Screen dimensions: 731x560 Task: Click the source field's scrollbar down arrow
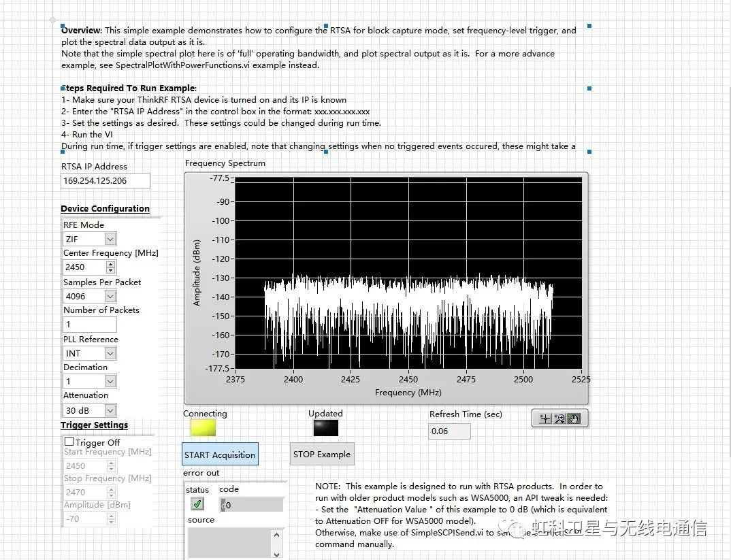[x=278, y=553]
